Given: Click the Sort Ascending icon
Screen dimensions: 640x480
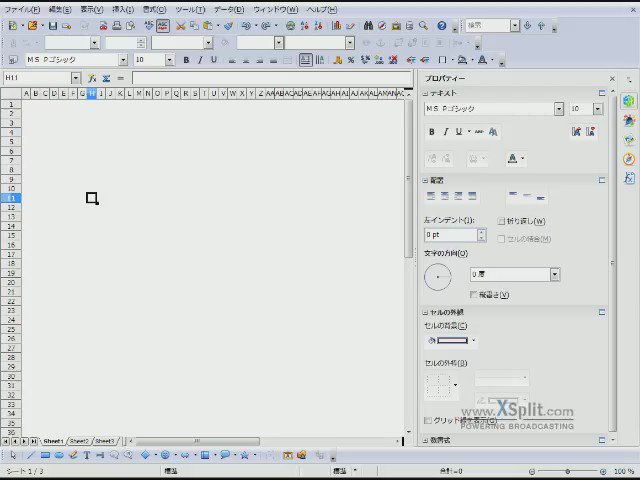Looking at the screenshot, I should (x=304, y=26).
